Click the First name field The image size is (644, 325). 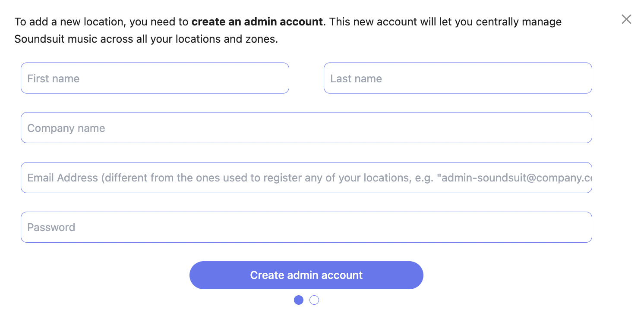click(x=155, y=78)
